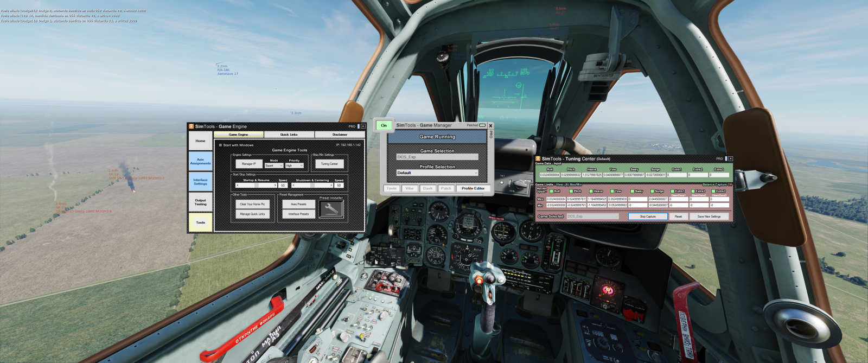868x363 pixels.
Task: Click the Game Running status banner
Action: click(437, 137)
